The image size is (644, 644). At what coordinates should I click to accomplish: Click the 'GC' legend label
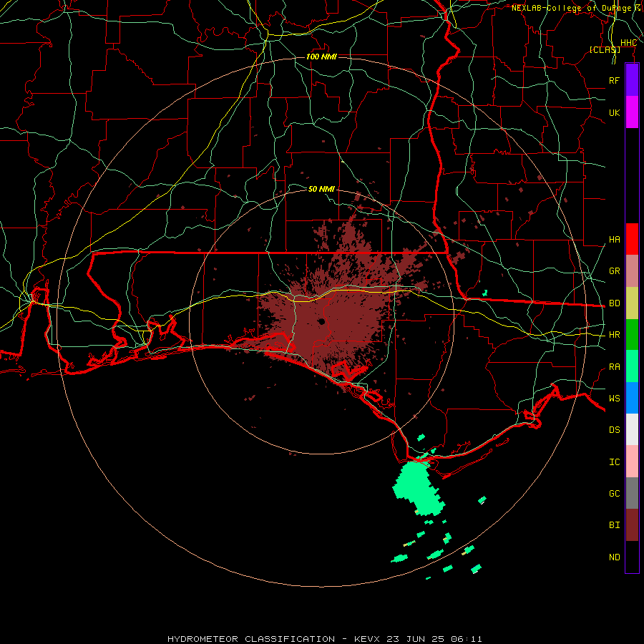click(x=614, y=494)
